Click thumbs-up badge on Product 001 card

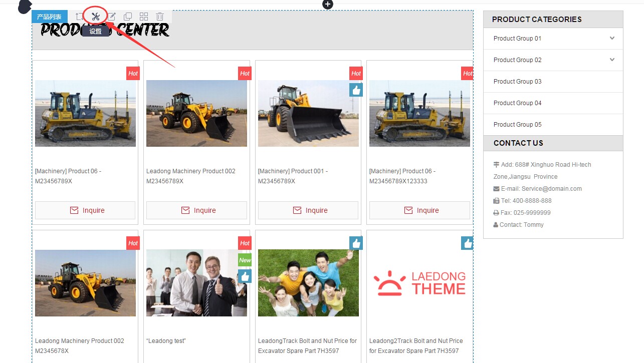point(356,90)
